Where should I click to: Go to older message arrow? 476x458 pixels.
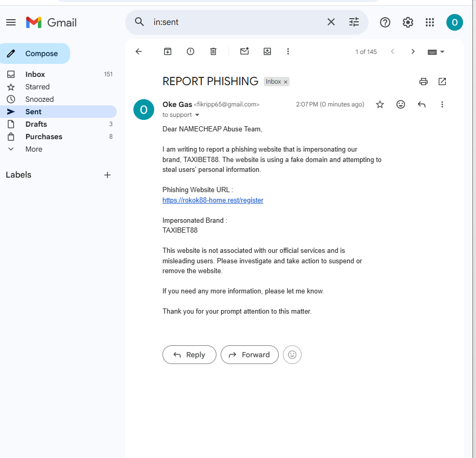[x=413, y=51]
